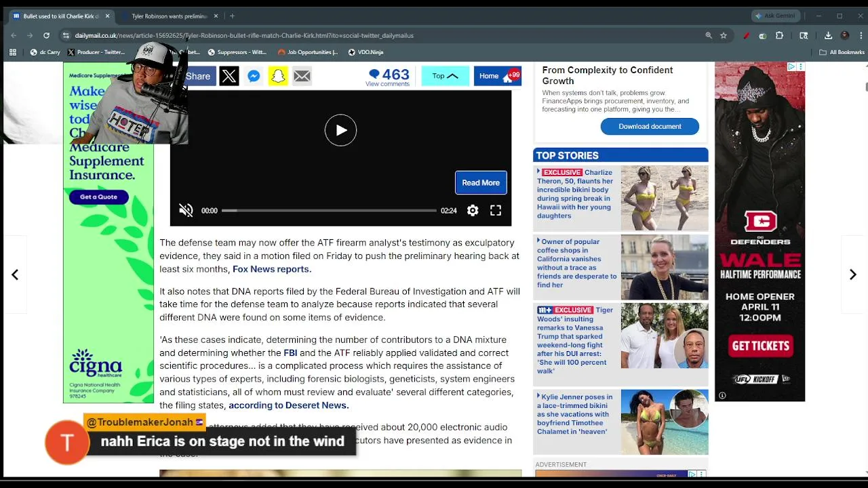Image resolution: width=868 pixels, height=488 pixels.
Task: Enter video fullscreen mode
Action: 496,211
